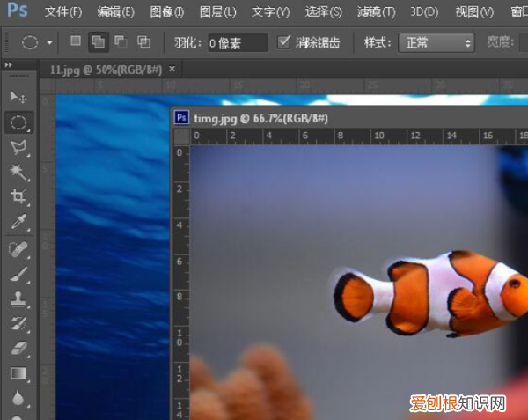Select the Clone Stamp tool

point(18,299)
